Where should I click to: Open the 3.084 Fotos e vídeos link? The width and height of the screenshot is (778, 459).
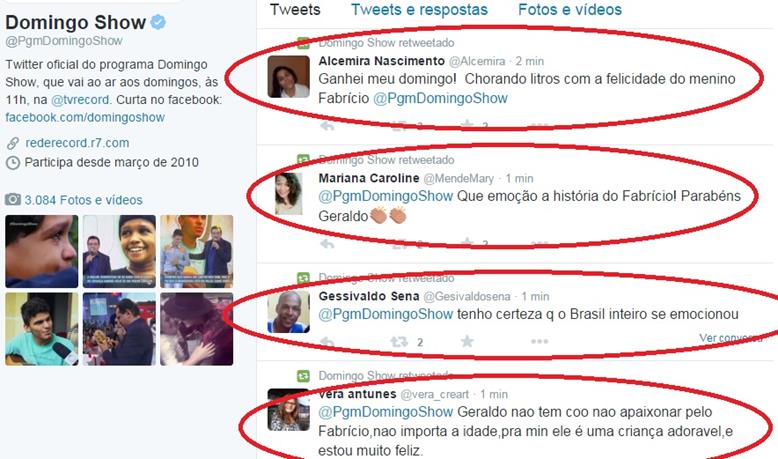point(83,200)
